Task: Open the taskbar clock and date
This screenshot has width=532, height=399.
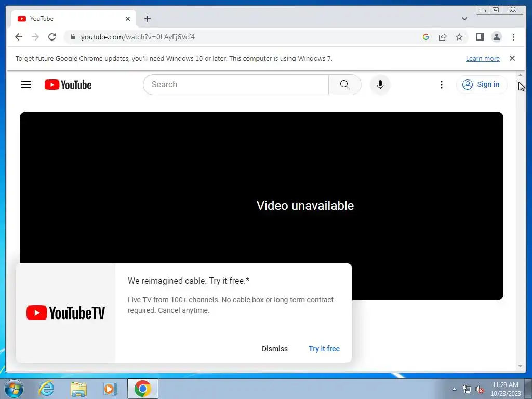Action: click(506, 389)
